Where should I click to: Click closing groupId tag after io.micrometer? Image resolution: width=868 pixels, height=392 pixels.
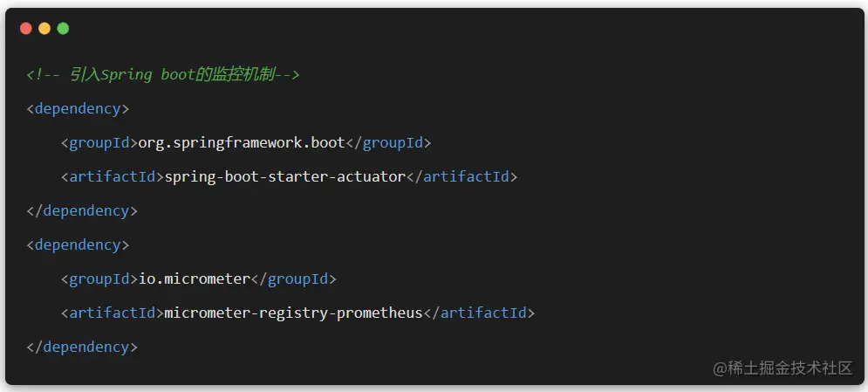[x=293, y=279]
